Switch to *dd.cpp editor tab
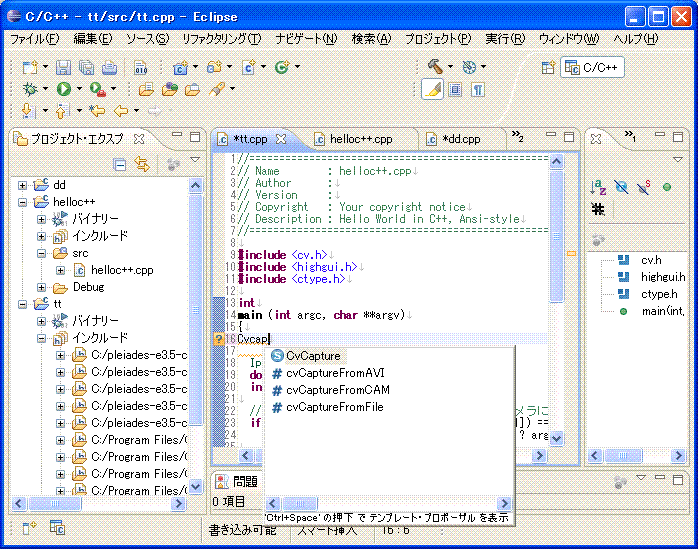This screenshot has height=549, width=698. click(461, 139)
